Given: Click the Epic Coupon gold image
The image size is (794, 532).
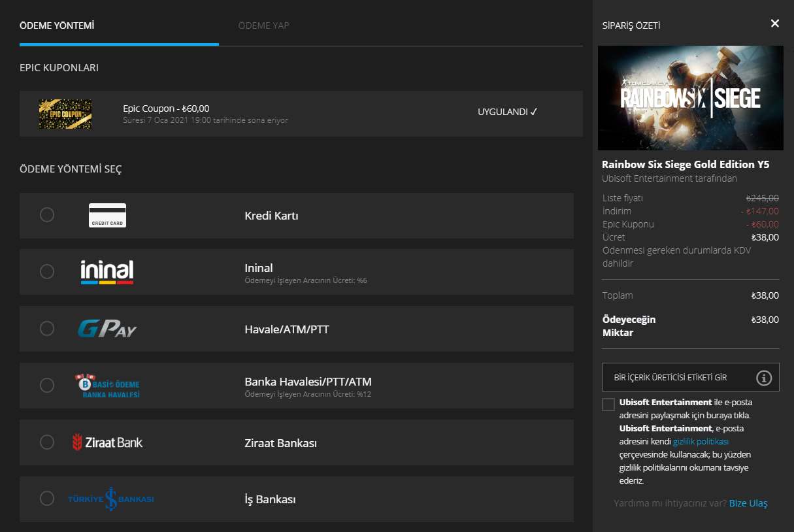Looking at the screenshot, I should click(x=65, y=114).
